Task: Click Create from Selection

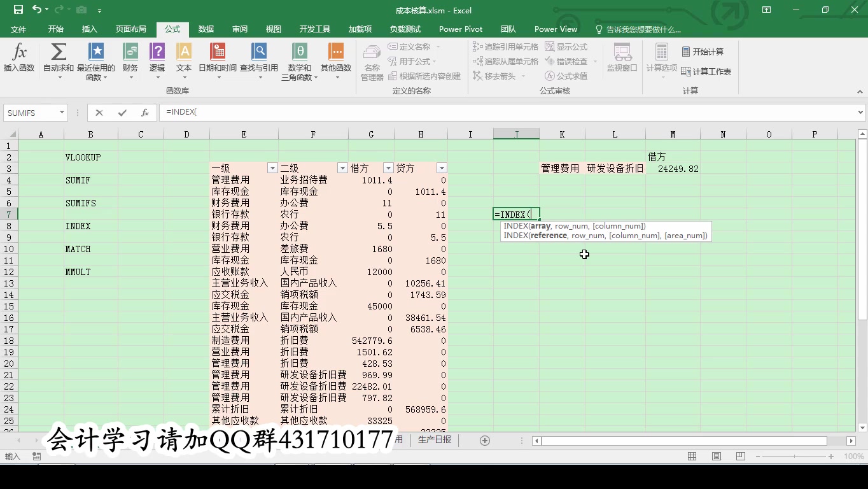Action: coord(424,76)
